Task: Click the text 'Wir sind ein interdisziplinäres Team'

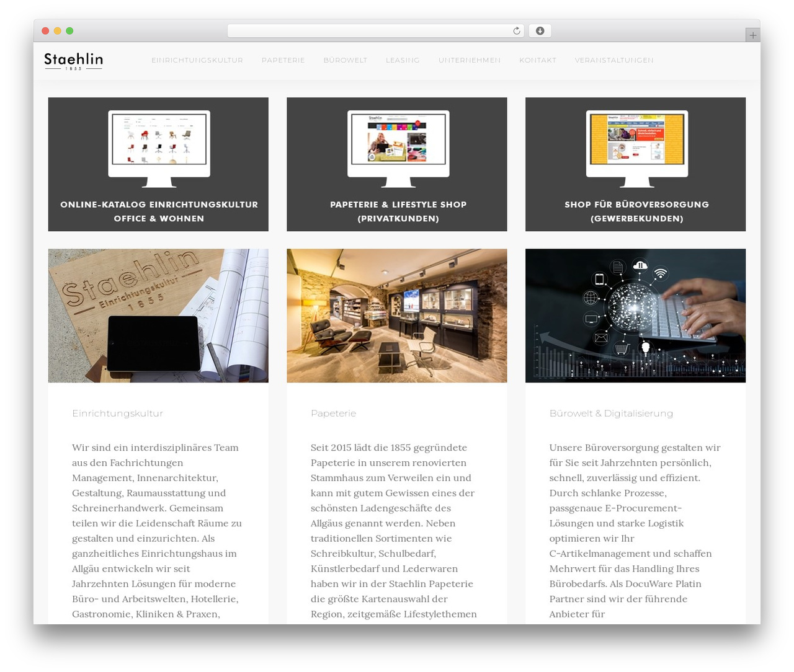Action: click(x=155, y=448)
